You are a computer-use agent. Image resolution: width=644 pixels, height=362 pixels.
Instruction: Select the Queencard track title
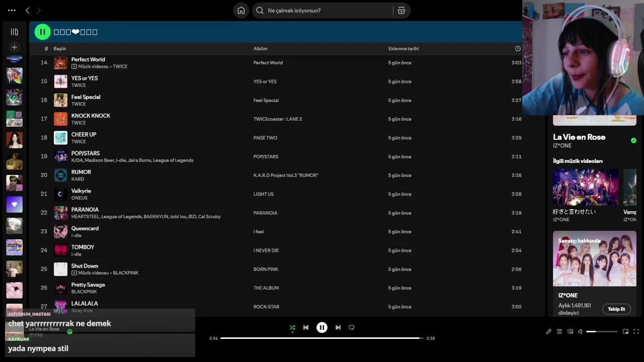click(85, 228)
